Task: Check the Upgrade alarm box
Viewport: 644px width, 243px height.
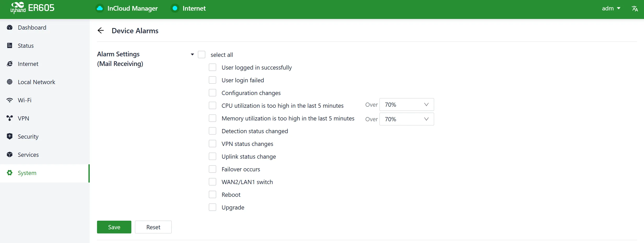Action: click(x=212, y=207)
